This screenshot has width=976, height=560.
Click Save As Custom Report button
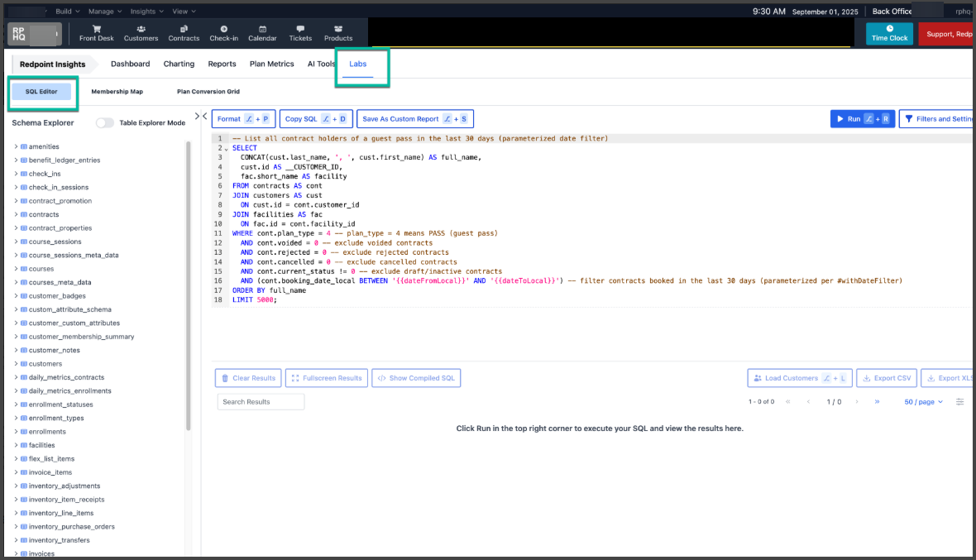click(x=414, y=119)
